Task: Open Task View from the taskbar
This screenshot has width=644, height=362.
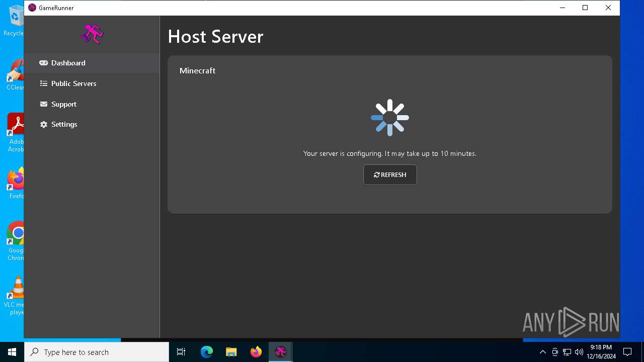Action: click(181, 352)
